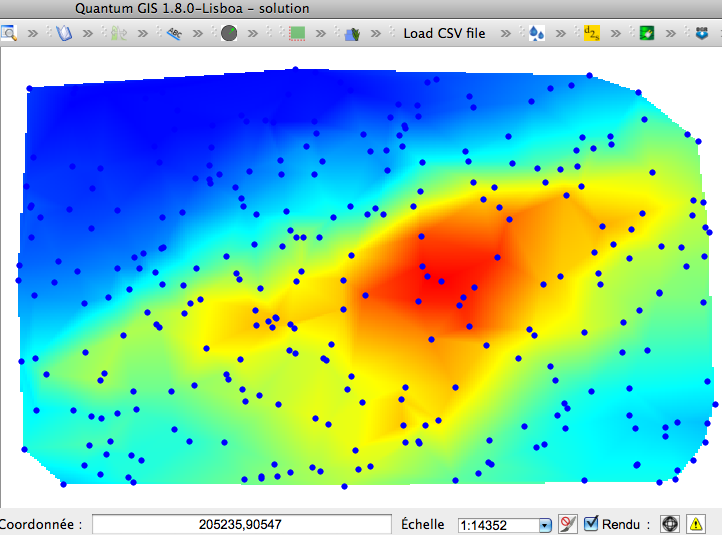
Task: Click the ABC labeling tool icon
Action: 174,33
